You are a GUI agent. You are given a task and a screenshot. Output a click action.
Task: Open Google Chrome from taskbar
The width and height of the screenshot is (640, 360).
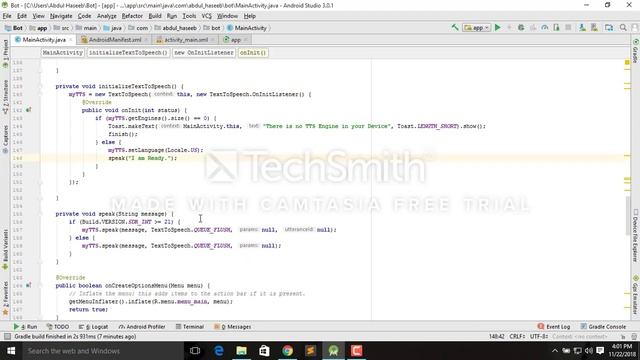287,351
